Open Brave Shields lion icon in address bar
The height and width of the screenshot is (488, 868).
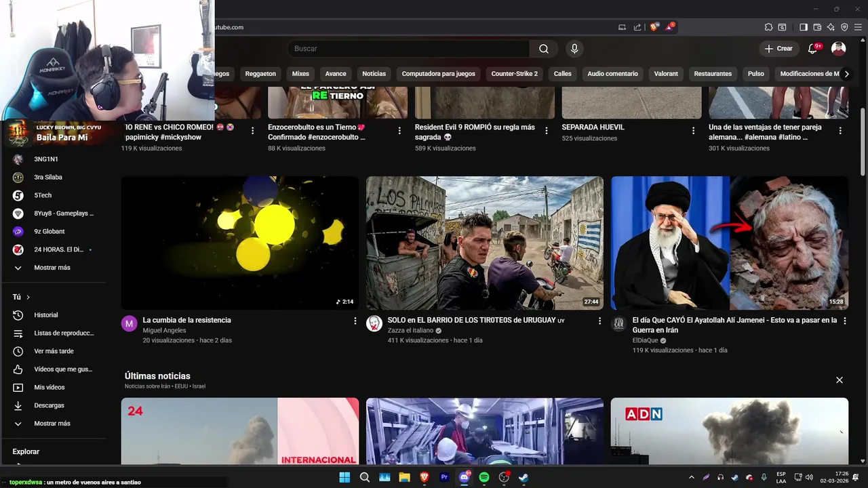click(654, 27)
